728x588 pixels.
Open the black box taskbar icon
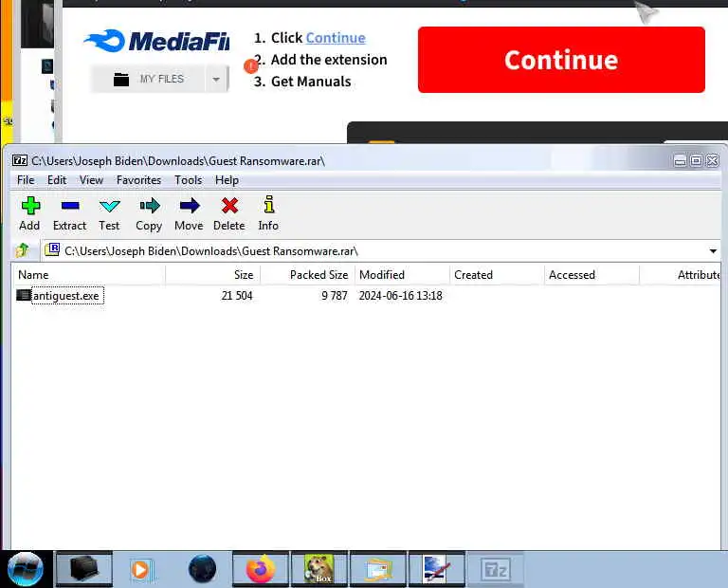tap(84, 569)
